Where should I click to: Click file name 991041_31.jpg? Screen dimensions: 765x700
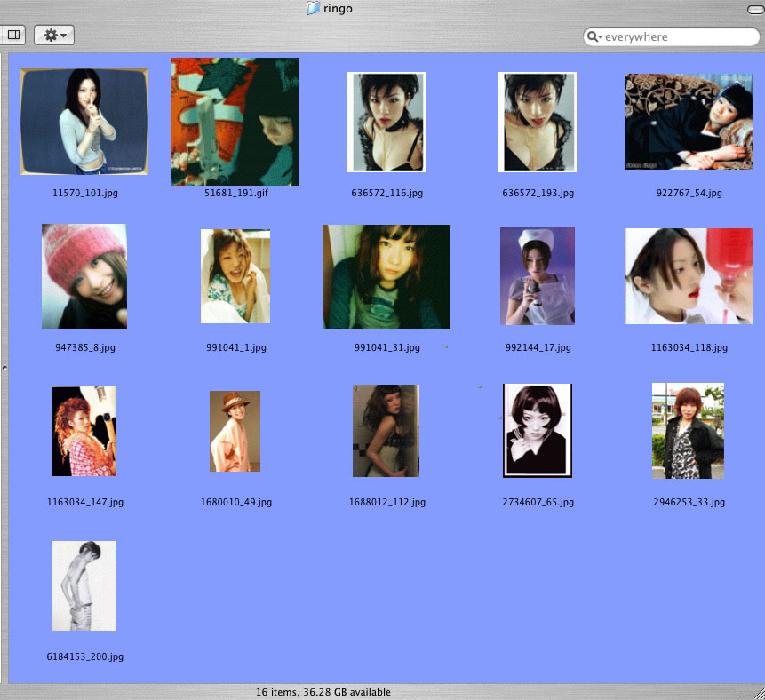point(386,347)
